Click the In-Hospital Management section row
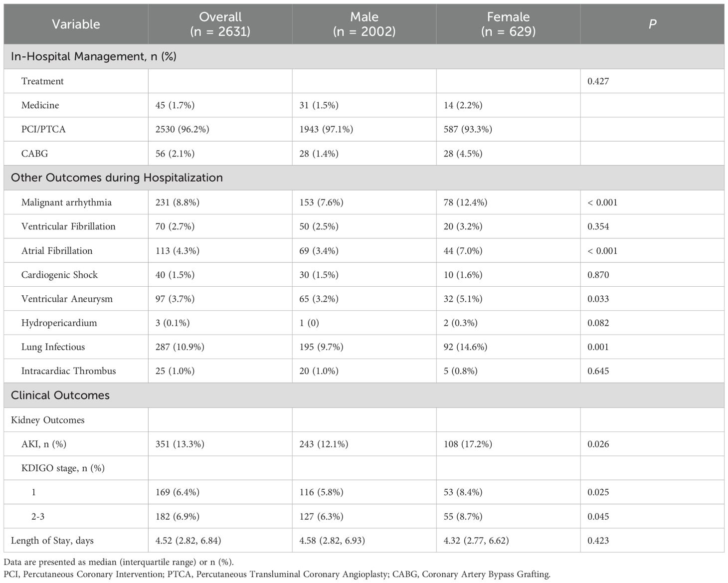Viewport: 728px width, 583px height. click(x=94, y=56)
